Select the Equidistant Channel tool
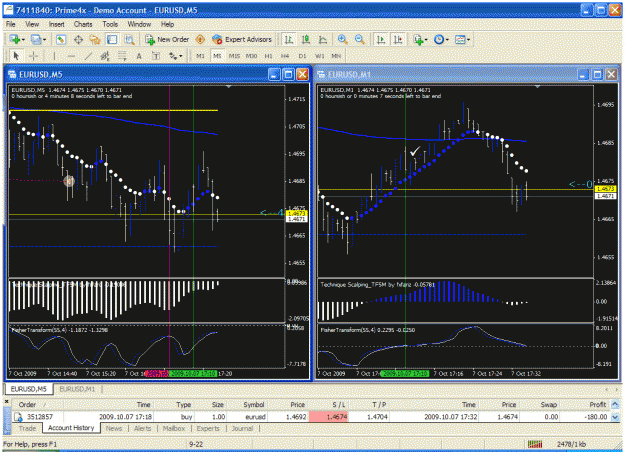This screenshot has width=625, height=452. 105,56
